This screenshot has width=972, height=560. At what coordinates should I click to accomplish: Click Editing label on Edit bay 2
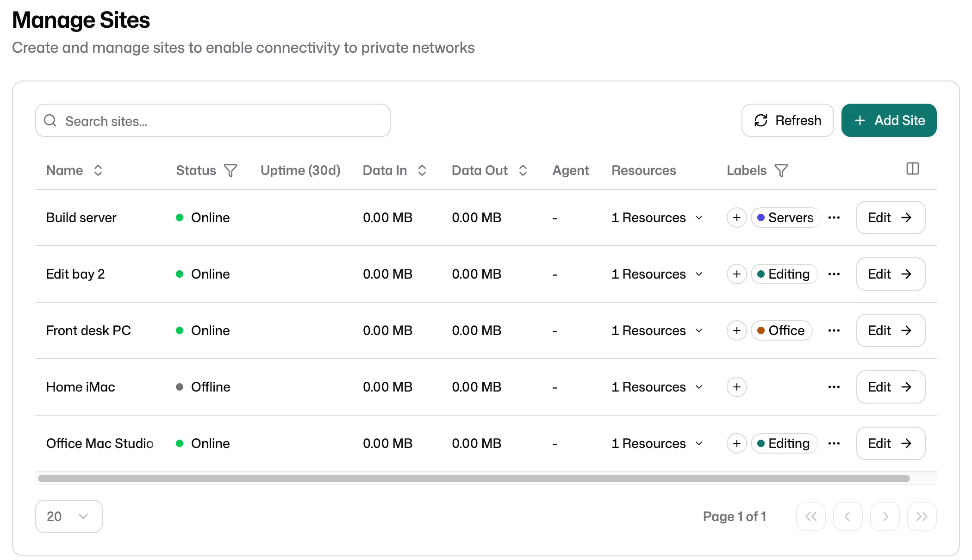click(x=784, y=274)
